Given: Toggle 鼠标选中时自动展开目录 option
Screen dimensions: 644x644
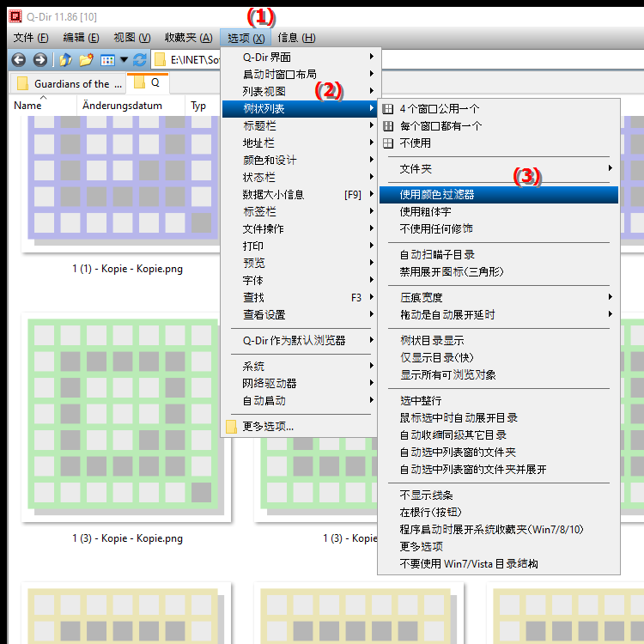Looking at the screenshot, I should coord(498,417).
